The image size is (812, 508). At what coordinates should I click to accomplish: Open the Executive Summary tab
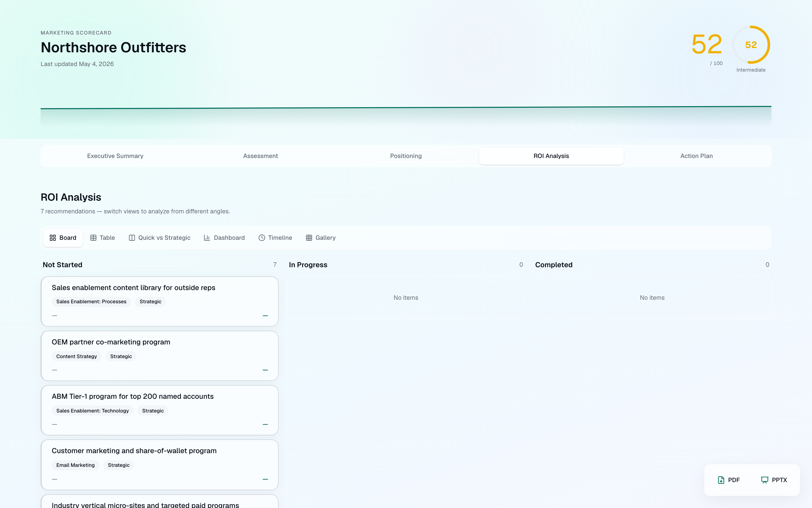(115, 156)
